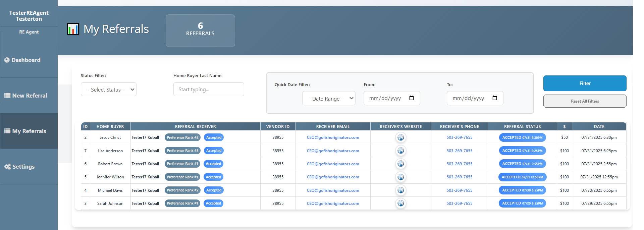Click the ID column header
The image size is (644, 230).
click(86, 127)
